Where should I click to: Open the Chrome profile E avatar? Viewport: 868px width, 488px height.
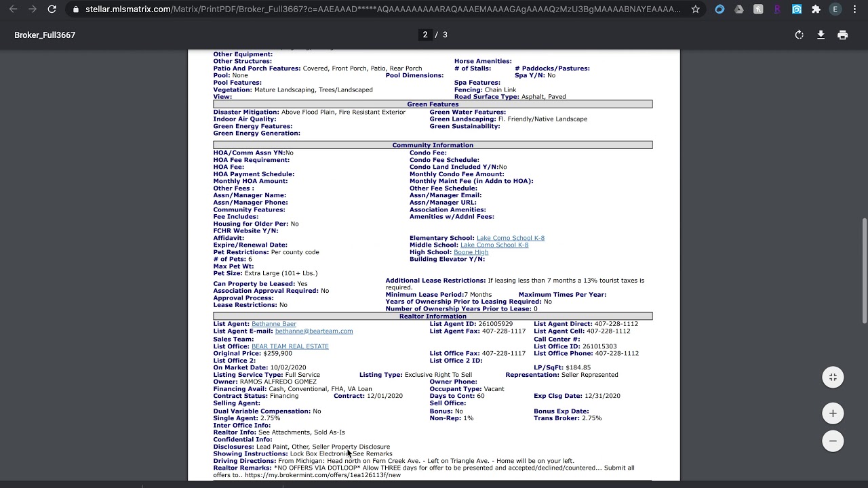click(835, 9)
